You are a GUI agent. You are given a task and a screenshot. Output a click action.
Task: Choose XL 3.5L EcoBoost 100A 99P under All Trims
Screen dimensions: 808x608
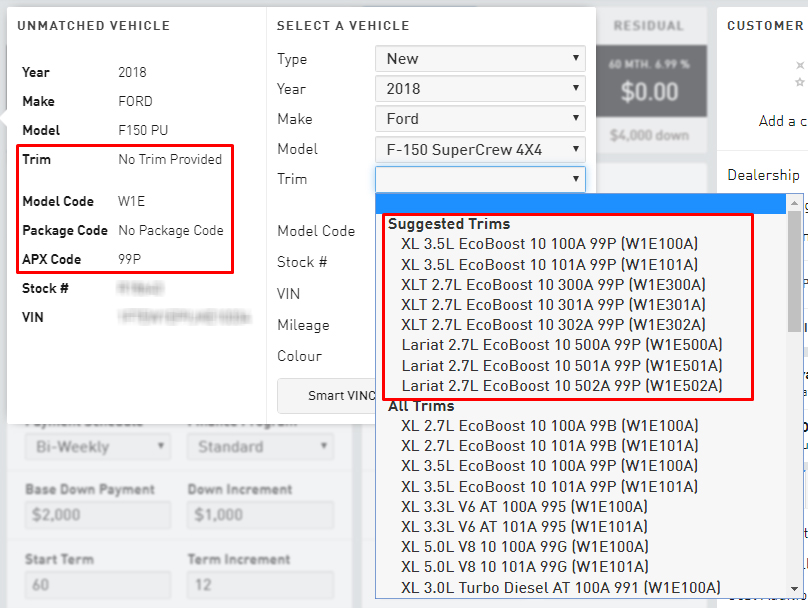[549, 466]
